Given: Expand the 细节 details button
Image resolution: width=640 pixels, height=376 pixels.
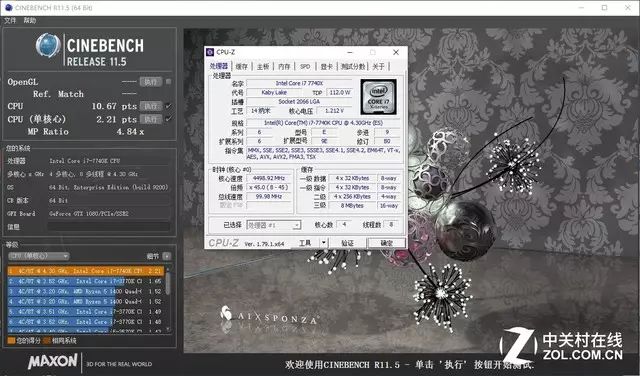Looking at the screenshot, I should (x=167, y=256).
